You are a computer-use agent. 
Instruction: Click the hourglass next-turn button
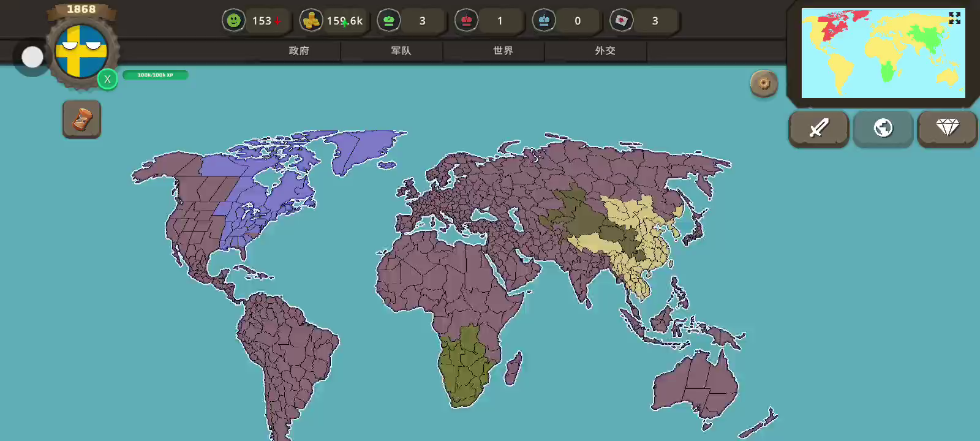(x=81, y=119)
